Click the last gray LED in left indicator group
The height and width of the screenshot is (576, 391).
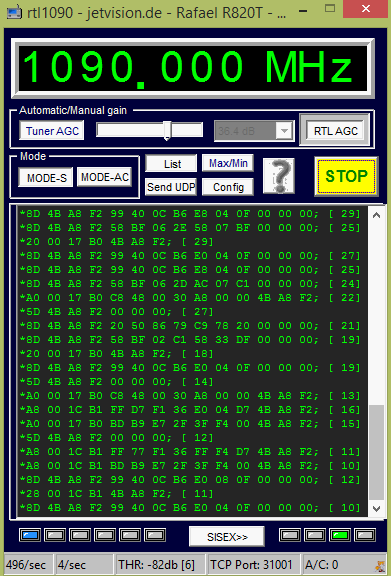[x=155, y=535]
